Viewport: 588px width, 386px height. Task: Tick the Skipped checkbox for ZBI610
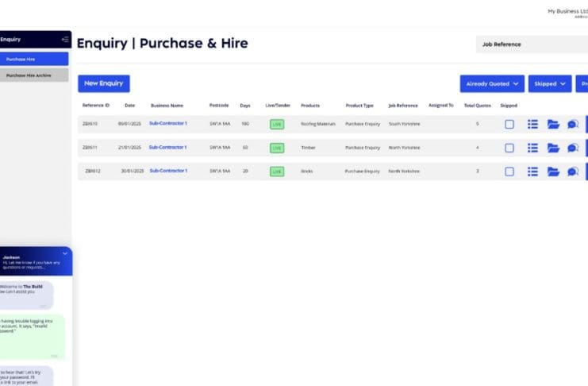tap(509, 124)
